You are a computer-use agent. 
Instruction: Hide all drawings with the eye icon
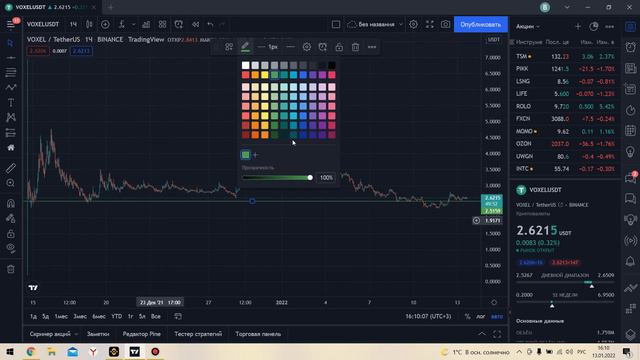pyautogui.click(x=11, y=248)
